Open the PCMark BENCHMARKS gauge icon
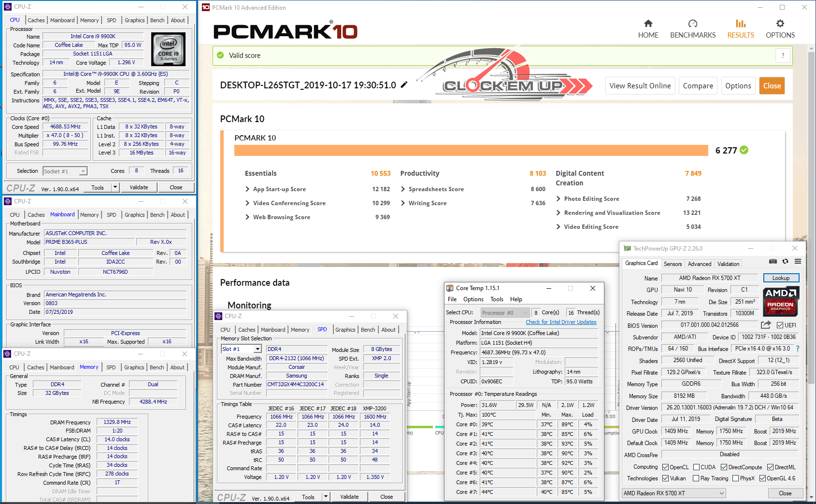Image resolution: width=816 pixels, height=504 pixels. pos(692,24)
